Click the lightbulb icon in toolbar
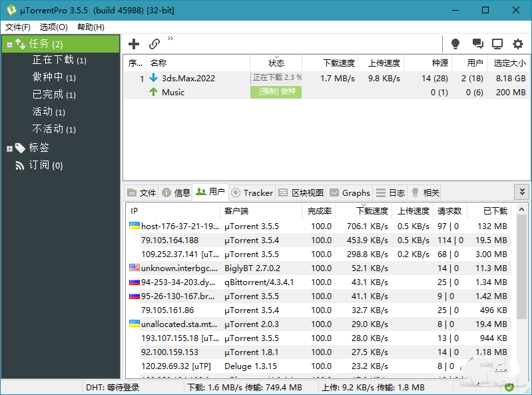 (455, 44)
